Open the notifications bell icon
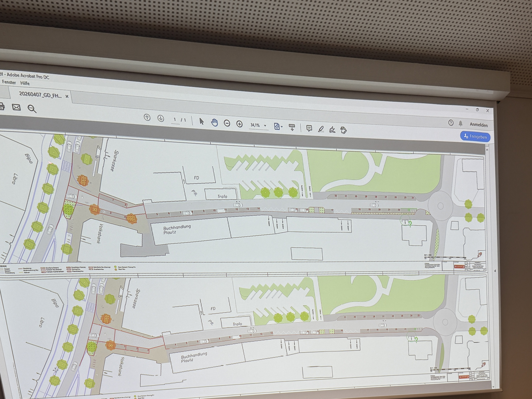Image resolution: width=532 pixels, height=399 pixels. point(460,124)
